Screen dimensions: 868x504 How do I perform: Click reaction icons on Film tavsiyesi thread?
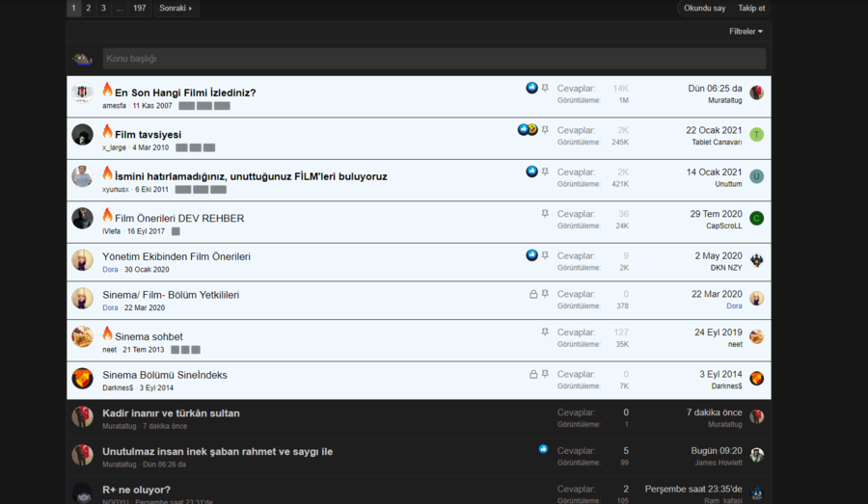pos(528,129)
